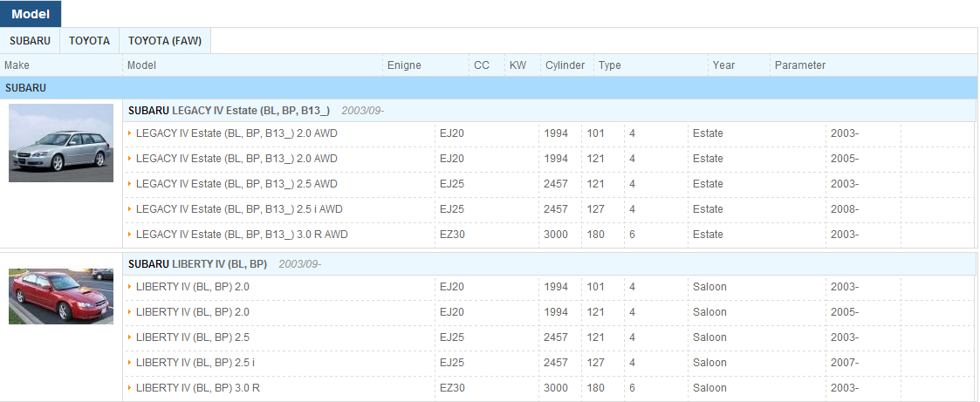Select the Model tab header
Image resolution: width=980 pixels, height=402 pixels.
[x=31, y=14]
